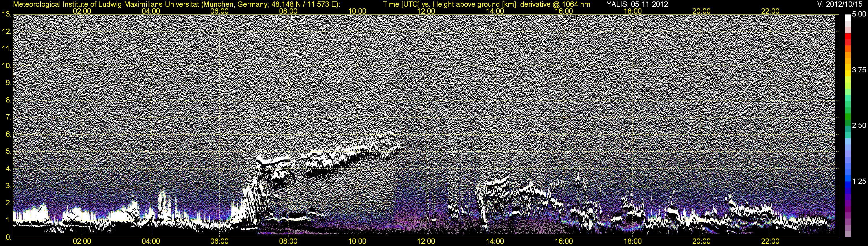The image size is (868, 246).
Task: Click the 02:00 label on the lower time axis
Action: (82, 242)
